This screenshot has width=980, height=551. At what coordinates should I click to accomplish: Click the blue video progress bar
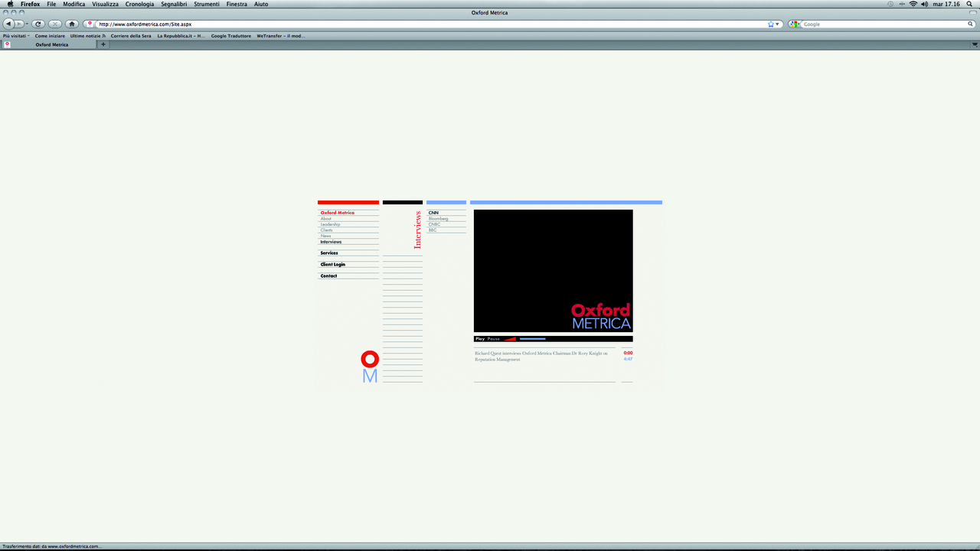point(533,339)
